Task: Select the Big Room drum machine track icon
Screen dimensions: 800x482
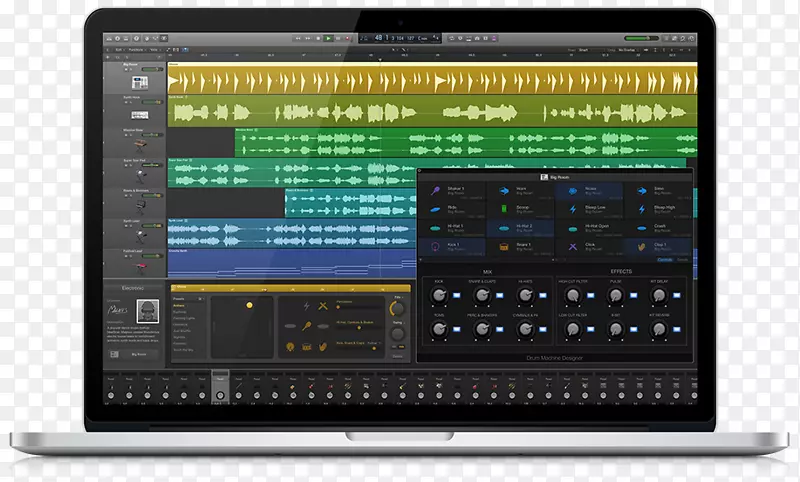Action: click(x=140, y=83)
